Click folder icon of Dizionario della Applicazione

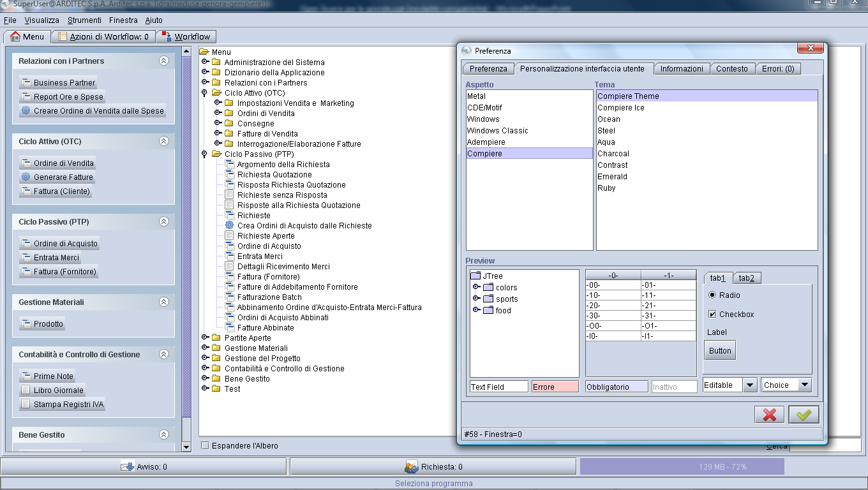pyautogui.click(x=216, y=72)
